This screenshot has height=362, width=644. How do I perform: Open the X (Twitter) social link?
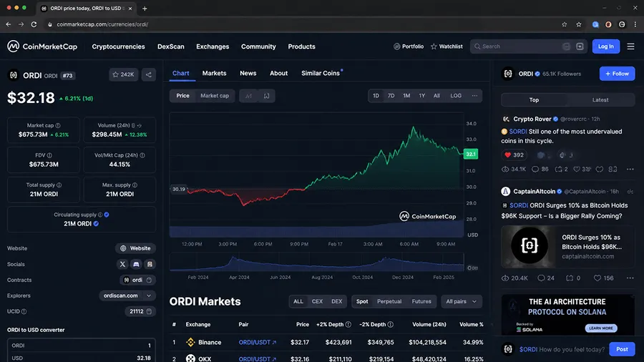[x=122, y=264]
